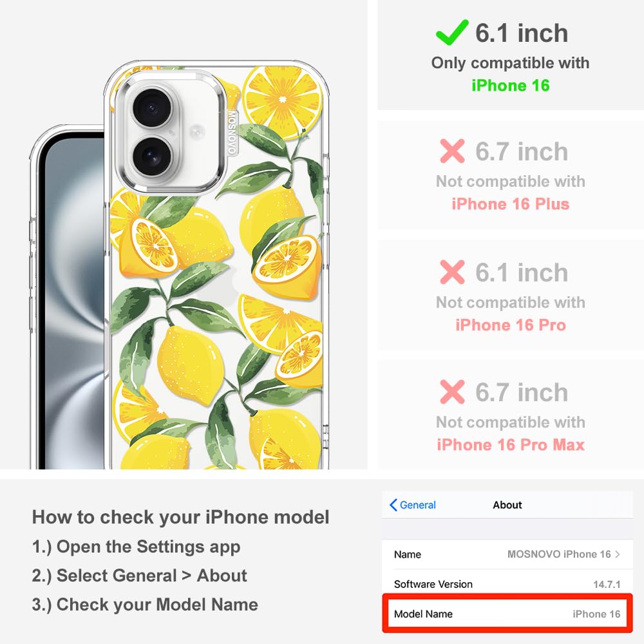Click the About title in the header
644x644 pixels.
(507, 505)
